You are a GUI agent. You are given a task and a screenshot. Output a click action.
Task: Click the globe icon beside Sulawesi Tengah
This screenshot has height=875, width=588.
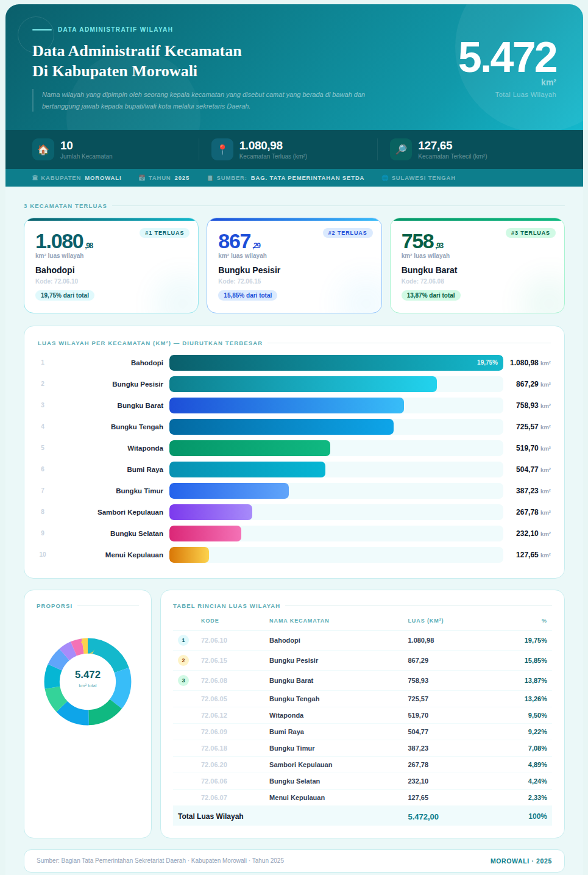[x=385, y=178]
